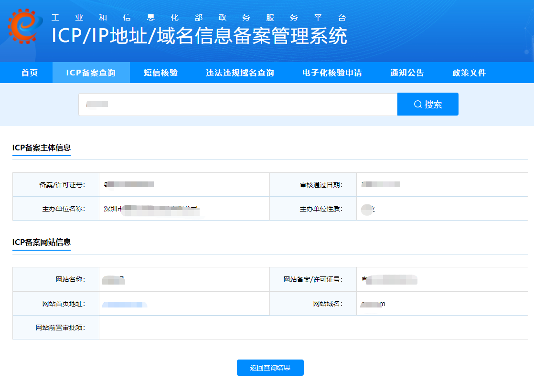The width and height of the screenshot is (534, 392).
Task: Open 电子化核验申请 in the navigation bar
Action: tap(332, 73)
